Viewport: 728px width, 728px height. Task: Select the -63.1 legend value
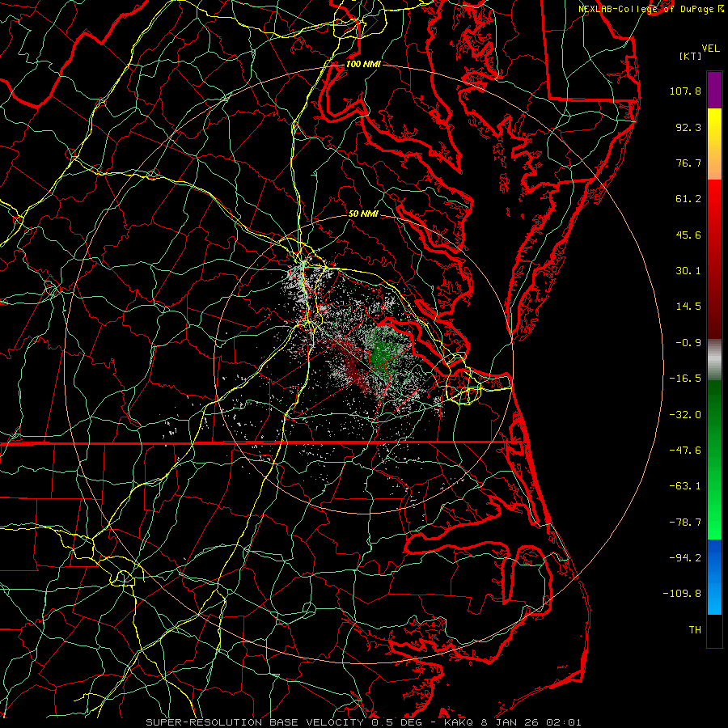pyautogui.click(x=685, y=486)
